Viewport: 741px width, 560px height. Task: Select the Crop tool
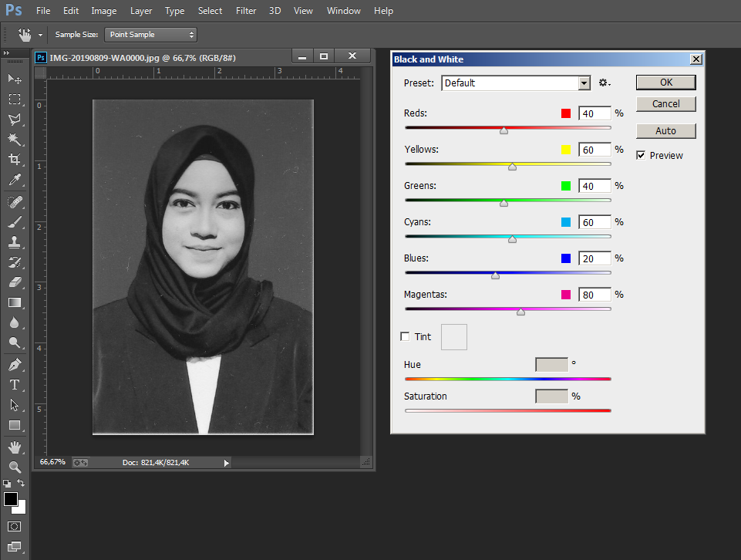tap(15, 159)
